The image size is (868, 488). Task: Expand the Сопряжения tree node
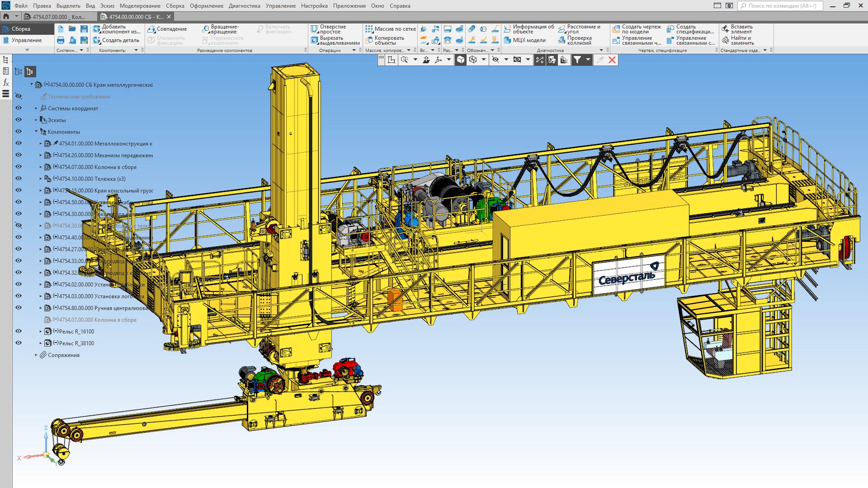pos(36,355)
